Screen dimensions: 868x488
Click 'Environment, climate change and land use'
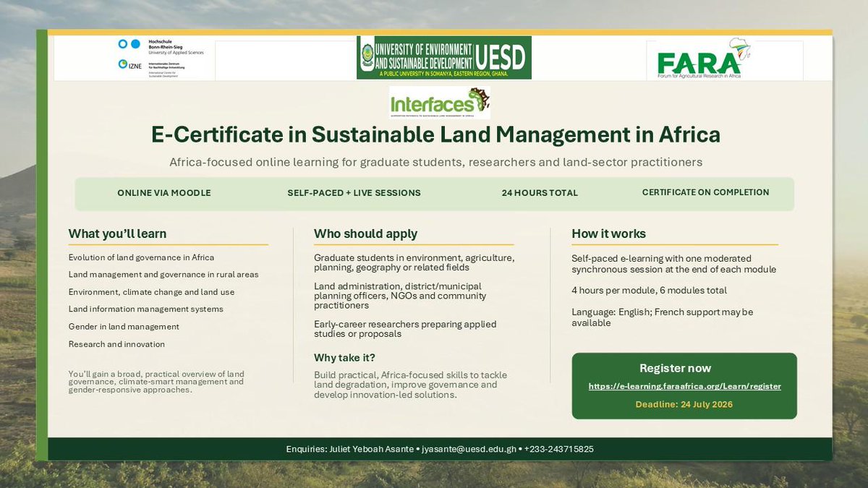coord(151,292)
